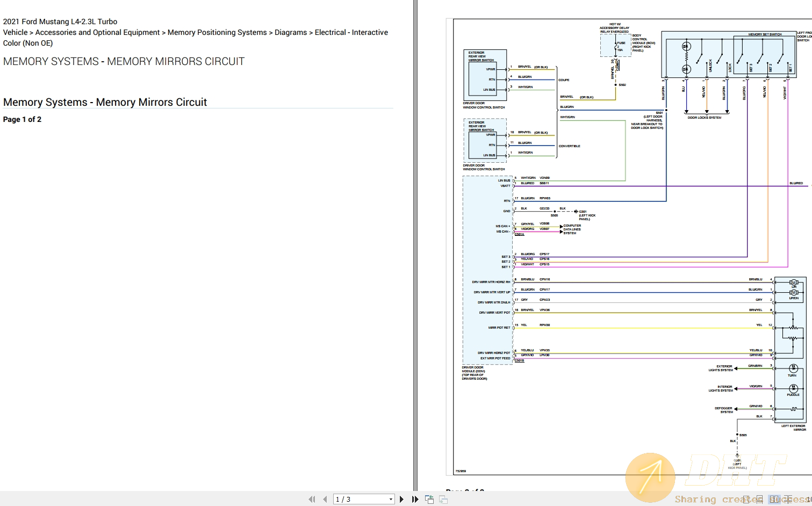The height and width of the screenshot is (506, 812).
Task: Click the 'DOOR LOCKS SYSTEM' label in diagram
Action: pos(705,118)
